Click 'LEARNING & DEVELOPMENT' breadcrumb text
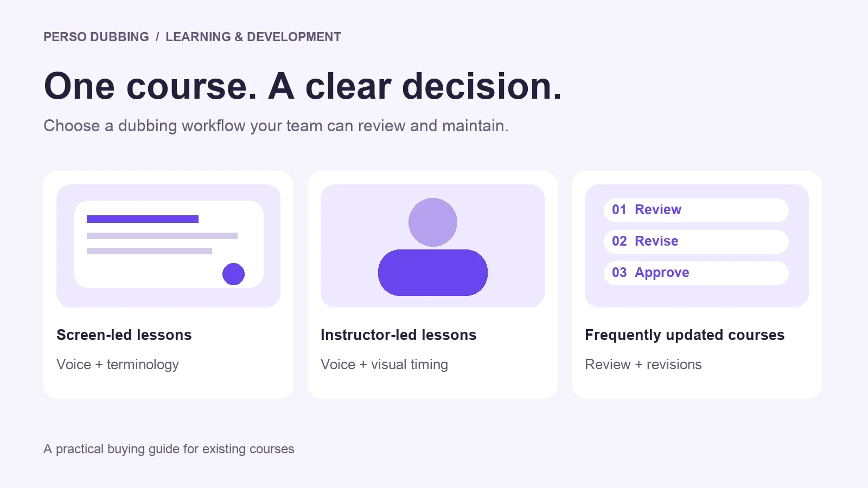868x488 pixels. click(253, 37)
